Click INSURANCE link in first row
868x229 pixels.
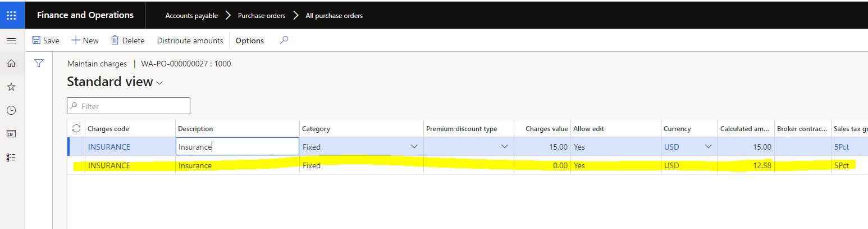click(x=109, y=147)
